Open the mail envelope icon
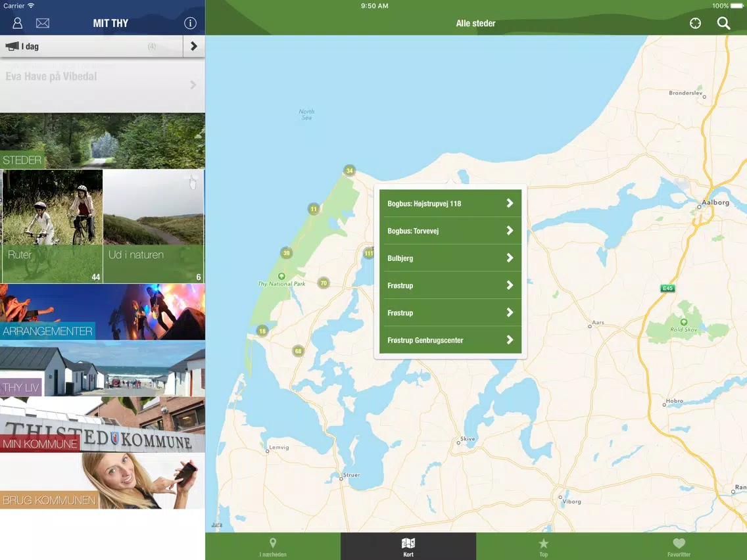 click(42, 23)
